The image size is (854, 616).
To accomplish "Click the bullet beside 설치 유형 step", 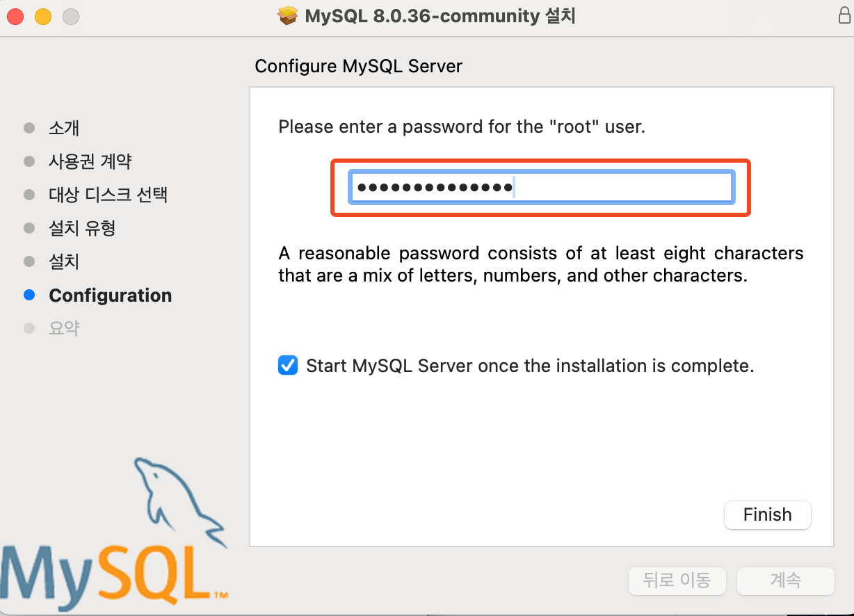I will [x=29, y=228].
